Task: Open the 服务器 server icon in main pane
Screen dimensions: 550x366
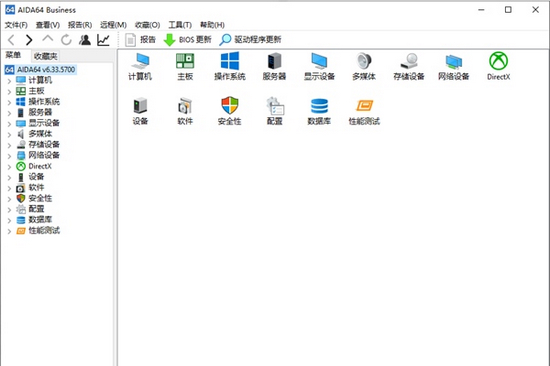Action: pyautogui.click(x=274, y=66)
